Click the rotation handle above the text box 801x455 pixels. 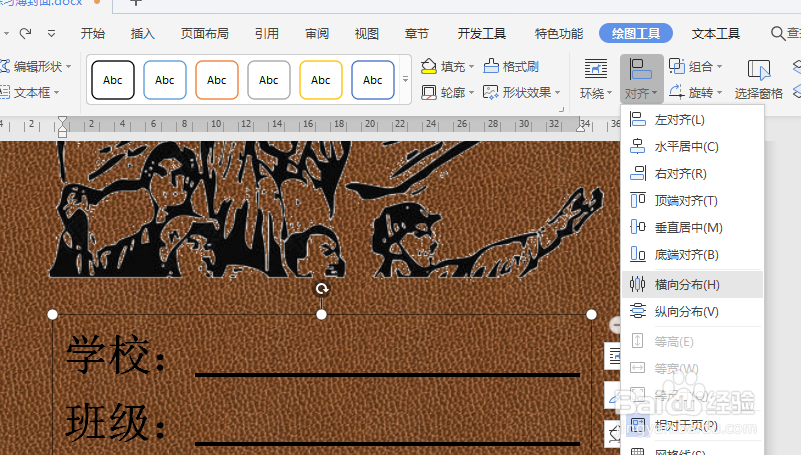tap(322, 289)
